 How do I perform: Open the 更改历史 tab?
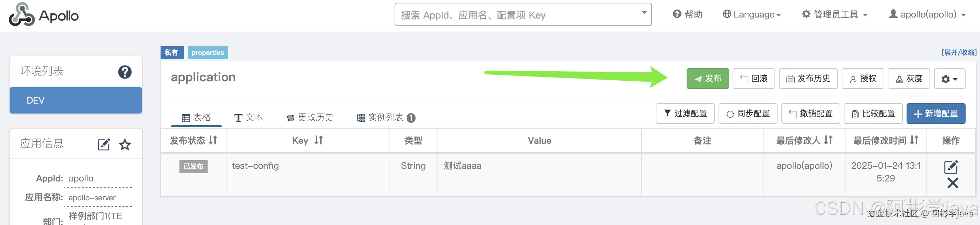click(x=310, y=117)
